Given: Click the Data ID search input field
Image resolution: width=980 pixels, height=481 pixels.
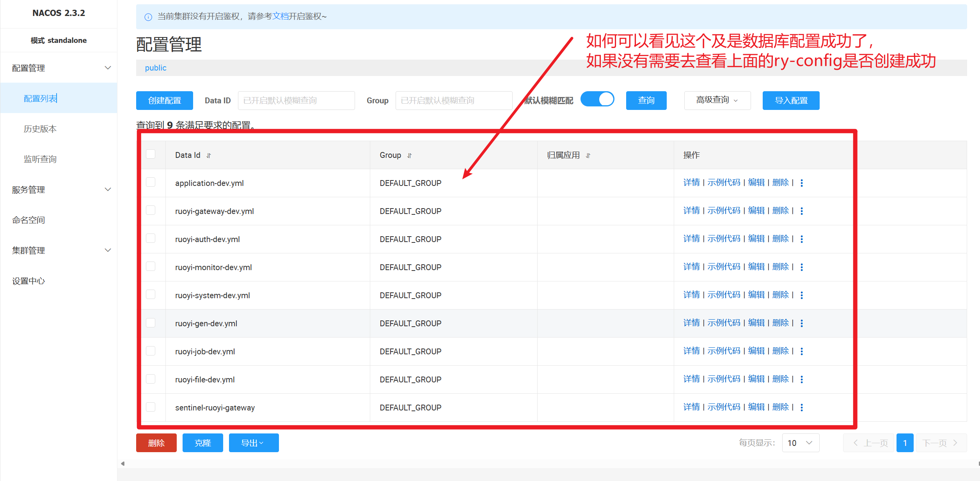Looking at the screenshot, I should click(x=296, y=101).
